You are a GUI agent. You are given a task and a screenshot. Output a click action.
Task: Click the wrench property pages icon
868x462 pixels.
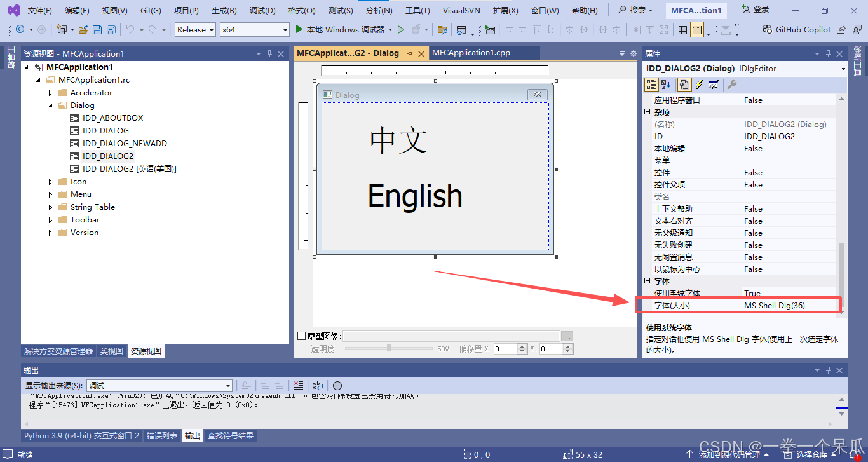click(731, 84)
